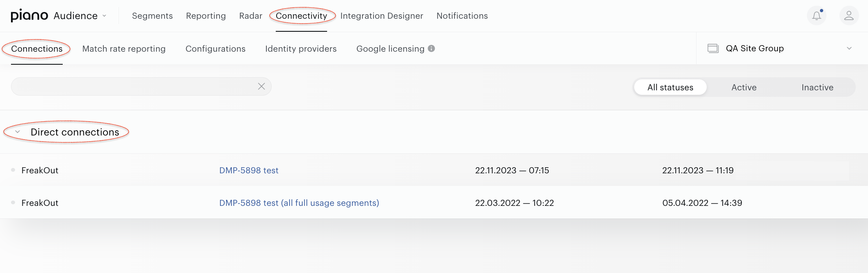This screenshot has height=273, width=868.
Task: Click the date 22.11.2023 — 11:19
Action: [698, 170]
